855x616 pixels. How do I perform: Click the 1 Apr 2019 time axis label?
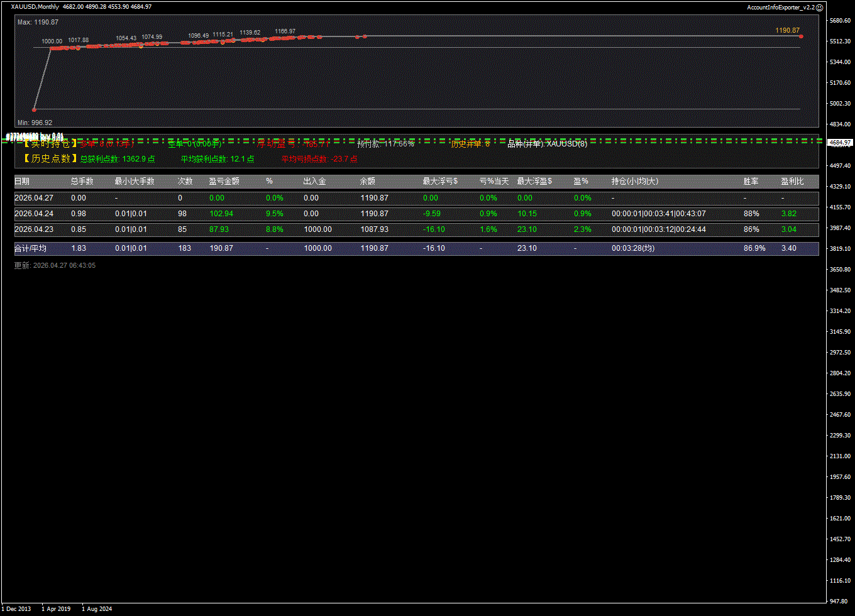[57, 608]
